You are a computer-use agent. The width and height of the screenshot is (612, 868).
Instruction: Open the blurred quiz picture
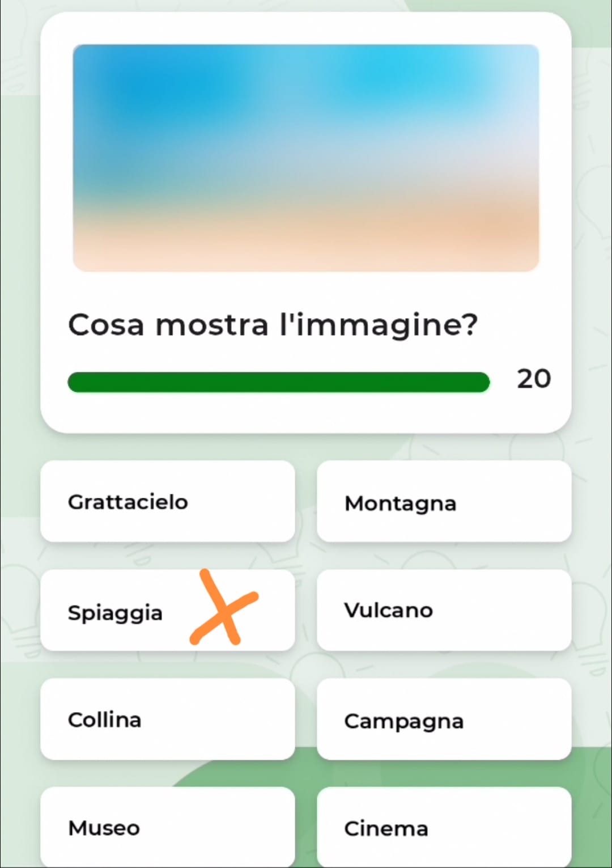[306, 158]
